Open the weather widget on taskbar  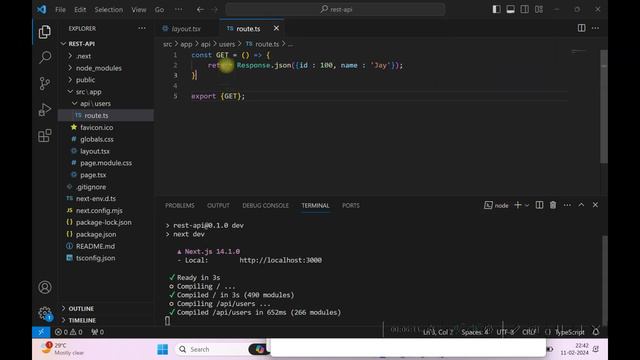[x=63, y=349]
